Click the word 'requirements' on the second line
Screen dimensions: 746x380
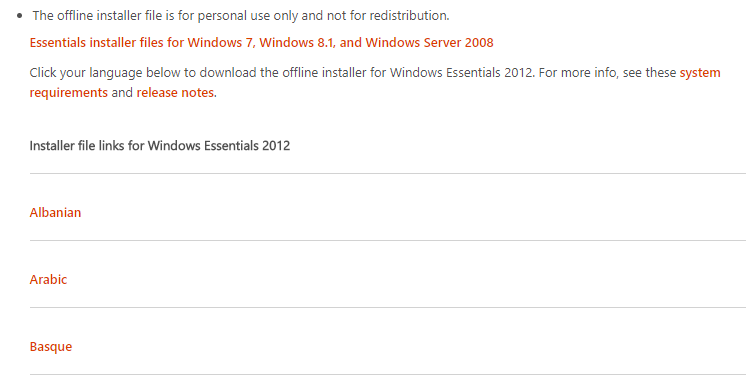(x=69, y=92)
